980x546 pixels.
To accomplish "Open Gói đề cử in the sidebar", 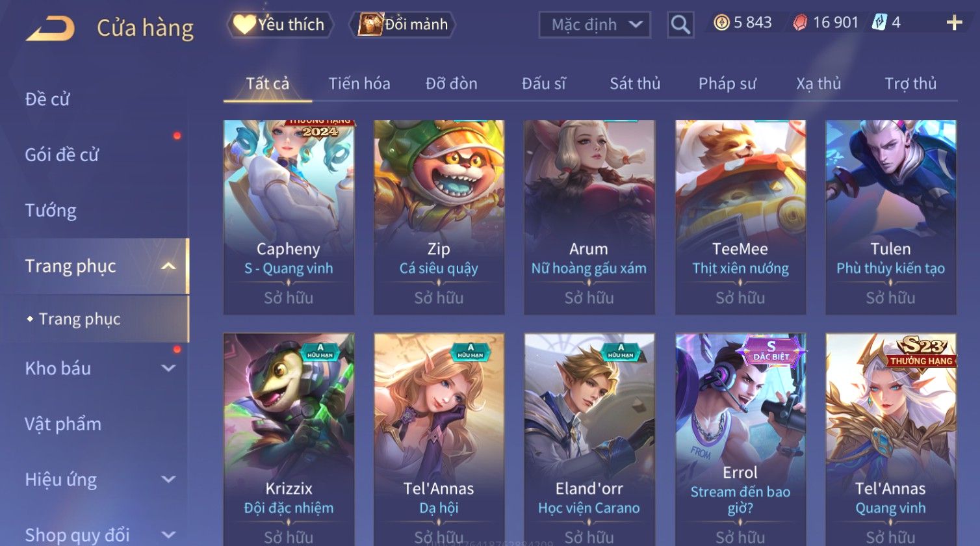I will (x=62, y=155).
